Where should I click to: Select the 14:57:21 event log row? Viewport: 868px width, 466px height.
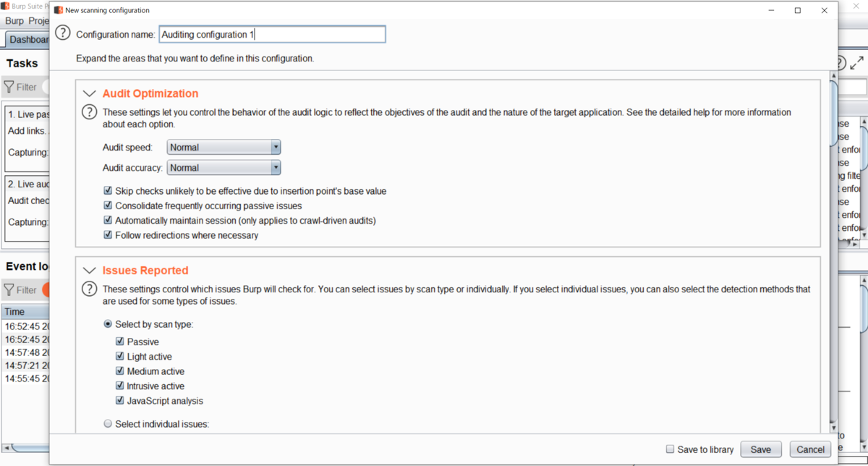point(26,365)
